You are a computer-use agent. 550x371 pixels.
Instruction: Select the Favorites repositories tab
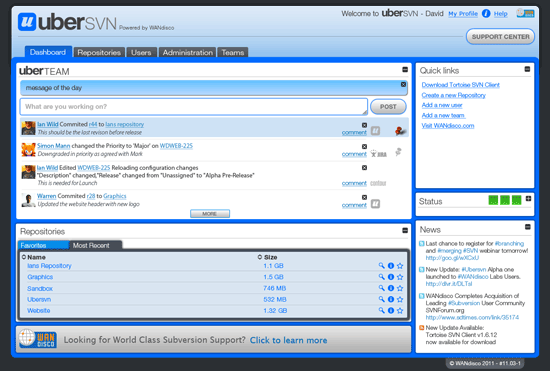coord(43,245)
